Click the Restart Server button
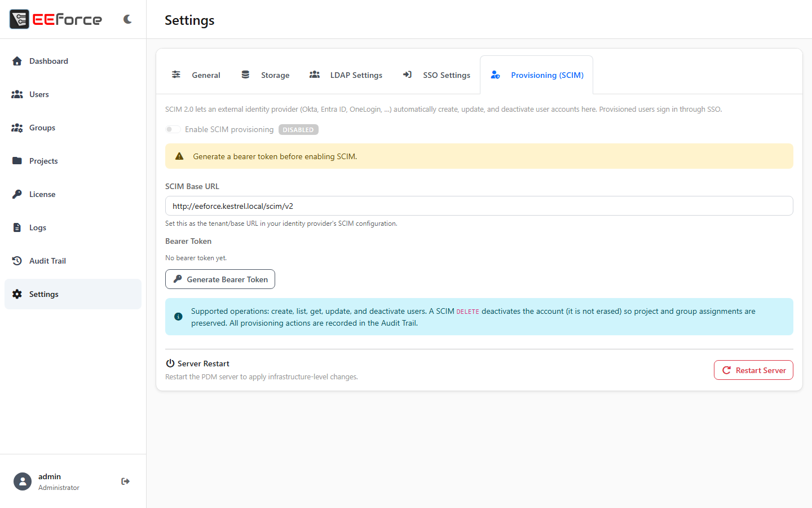812x508 pixels. (x=753, y=370)
